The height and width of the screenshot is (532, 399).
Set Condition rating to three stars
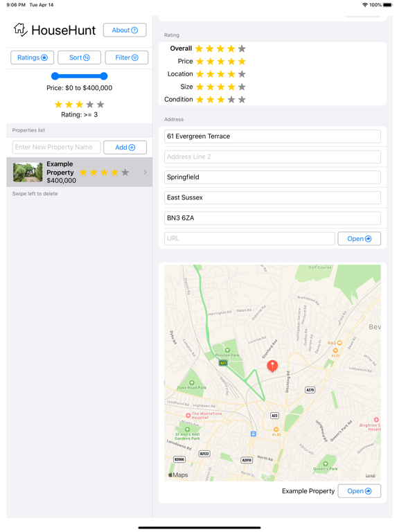[221, 100]
